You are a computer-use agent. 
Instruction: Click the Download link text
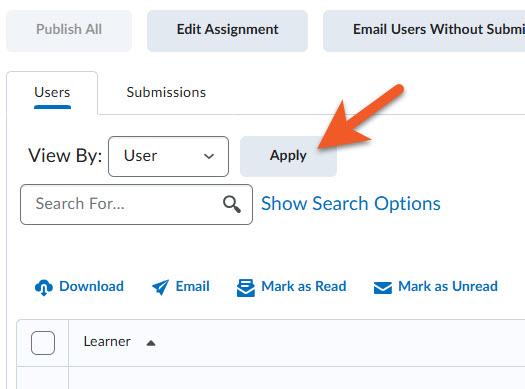click(x=91, y=287)
